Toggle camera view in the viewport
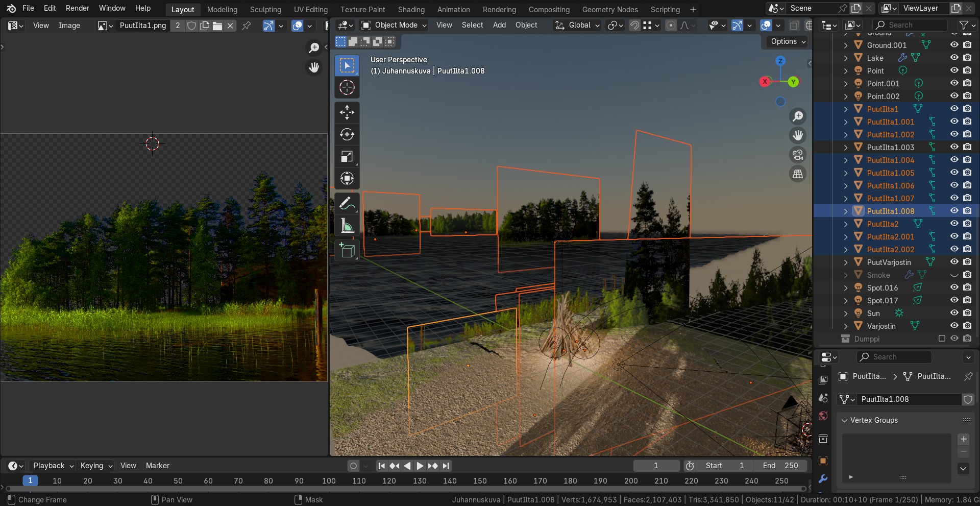980x506 pixels. (798, 155)
